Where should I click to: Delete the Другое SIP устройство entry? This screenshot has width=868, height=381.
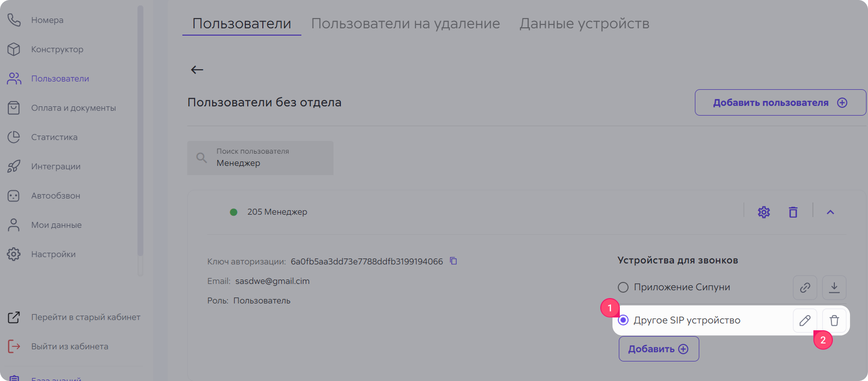click(x=834, y=321)
